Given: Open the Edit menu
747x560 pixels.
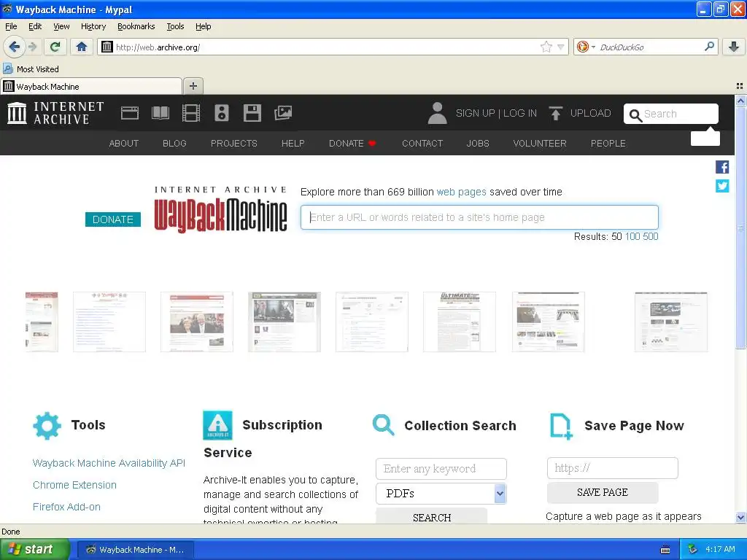Looking at the screenshot, I should click(x=35, y=26).
